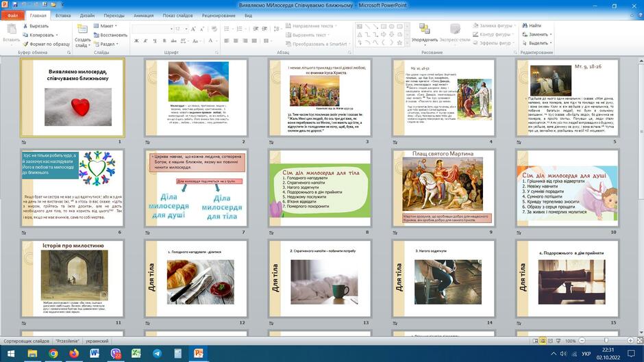Click the Восстановить slide reset icon
Viewport: 644px width, 362px height.
click(97, 35)
